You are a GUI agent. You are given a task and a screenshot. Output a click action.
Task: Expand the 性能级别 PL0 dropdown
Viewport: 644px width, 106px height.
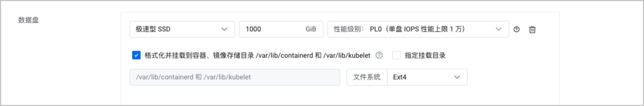(418, 29)
